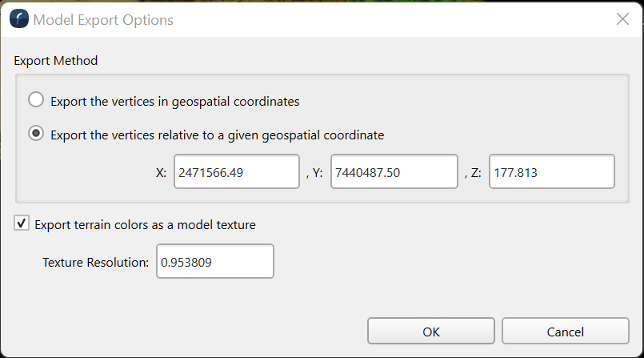The height and width of the screenshot is (358, 644).
Task: Click the "Export the vertices in geospatial coordinates" label
Action: click(x=174, y=102)
